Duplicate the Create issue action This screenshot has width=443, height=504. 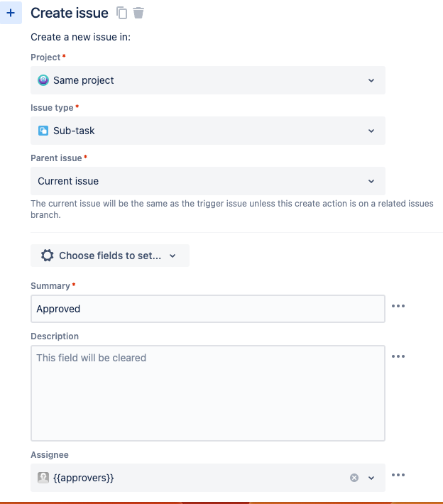[x=122, y=13]
